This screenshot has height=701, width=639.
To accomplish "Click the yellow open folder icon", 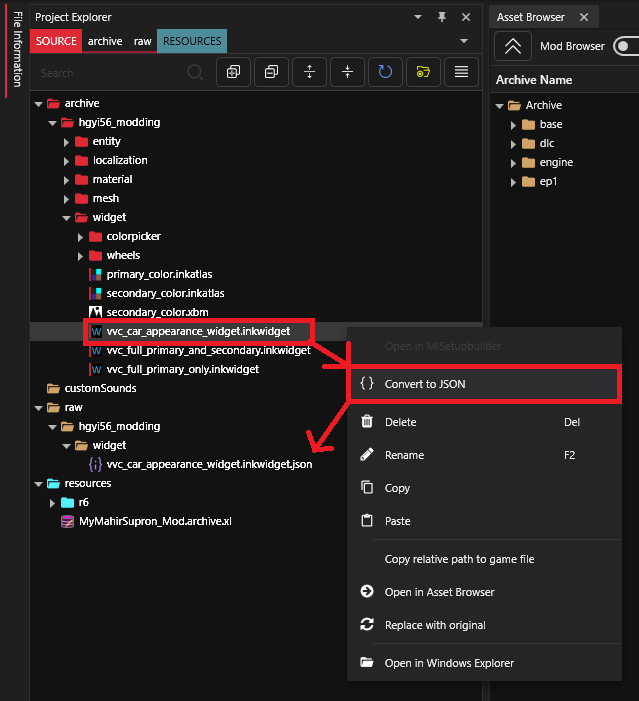I will pos(423,72).
